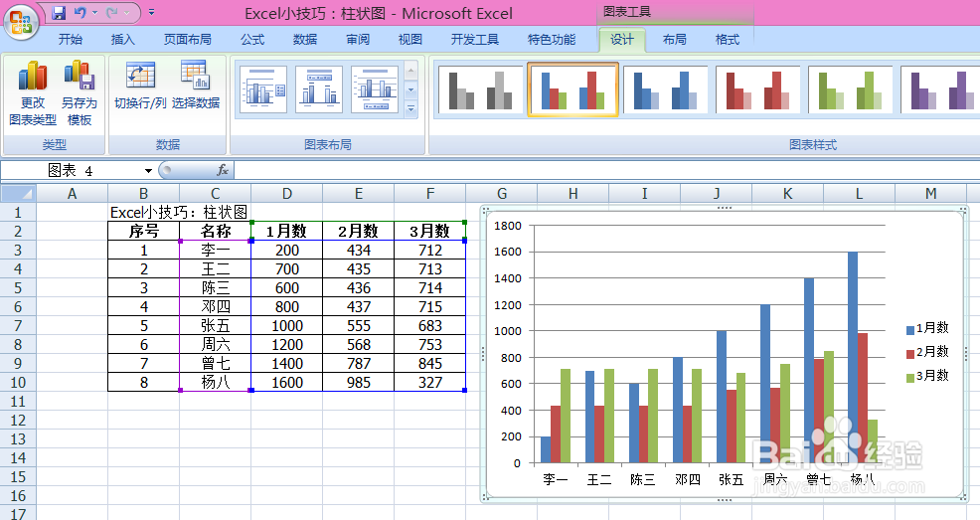Screen dimensions: 980x520
Task: Choose the gray chart style
Action: point(480,89)
